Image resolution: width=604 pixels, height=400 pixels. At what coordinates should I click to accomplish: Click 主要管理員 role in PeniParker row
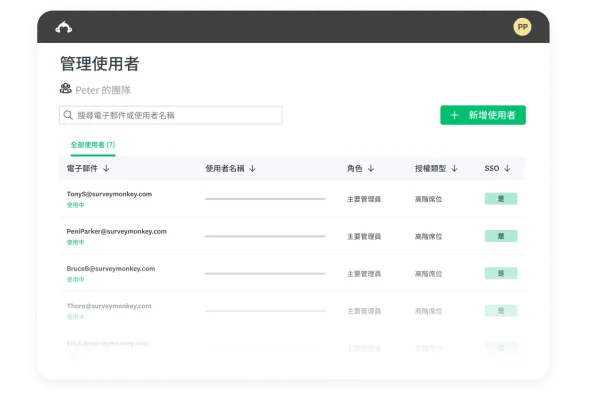[364, 237]
